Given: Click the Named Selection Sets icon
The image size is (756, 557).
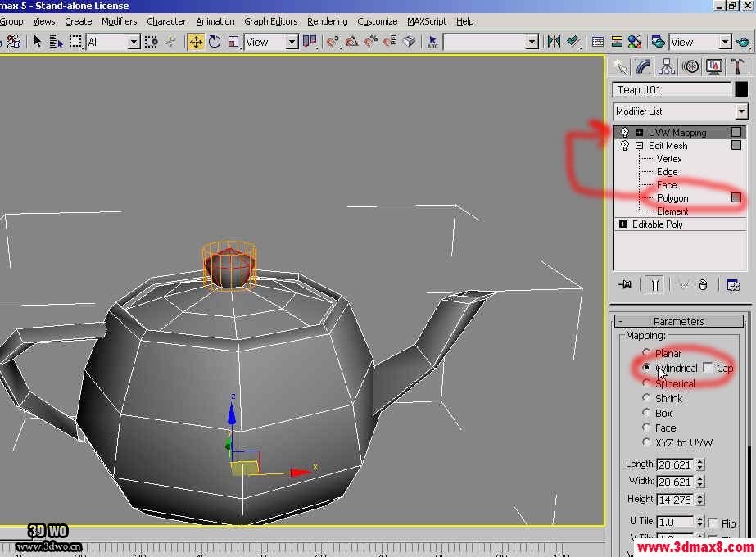Looking at the screenshot, I should pos(432,42).
